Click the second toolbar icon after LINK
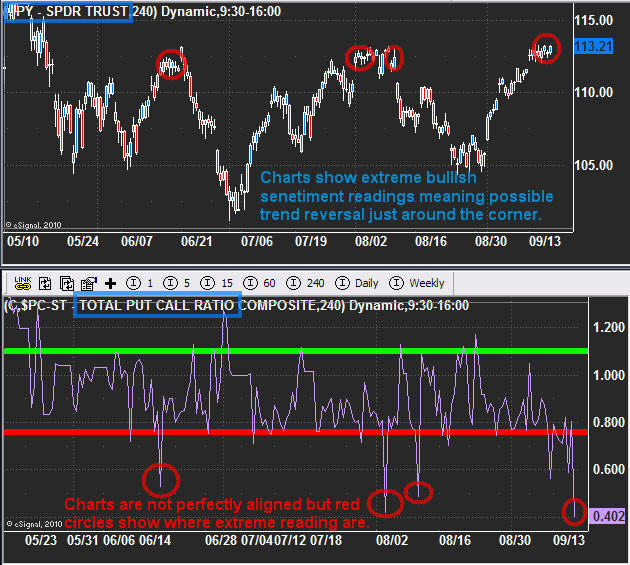This screenshot has width=630, height=565. tap(46, 283)
